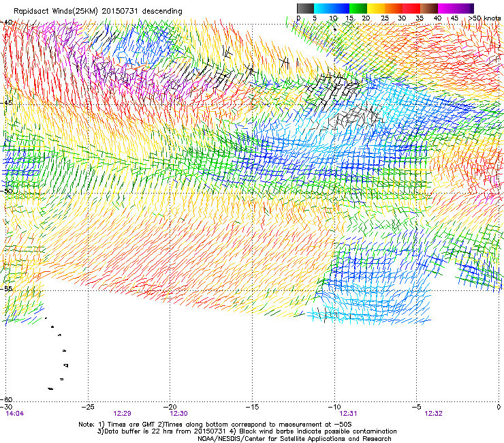Screen dimensions: 504x443
Task: Click the gray 0–5 knots legend swatch
Action: click(x=305, y=8)
